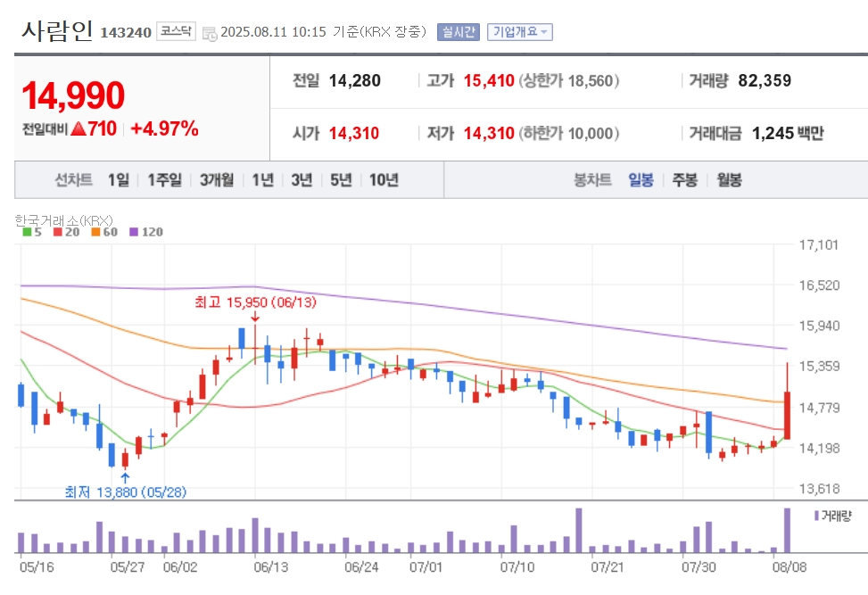Switch to 월봉 monthly candles
868x595 pixels.
click(729, 180)
